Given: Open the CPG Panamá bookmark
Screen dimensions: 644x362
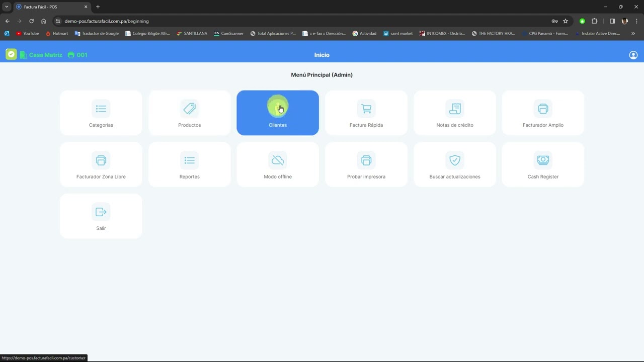Looking at the screenshot, I should point(545,34).
